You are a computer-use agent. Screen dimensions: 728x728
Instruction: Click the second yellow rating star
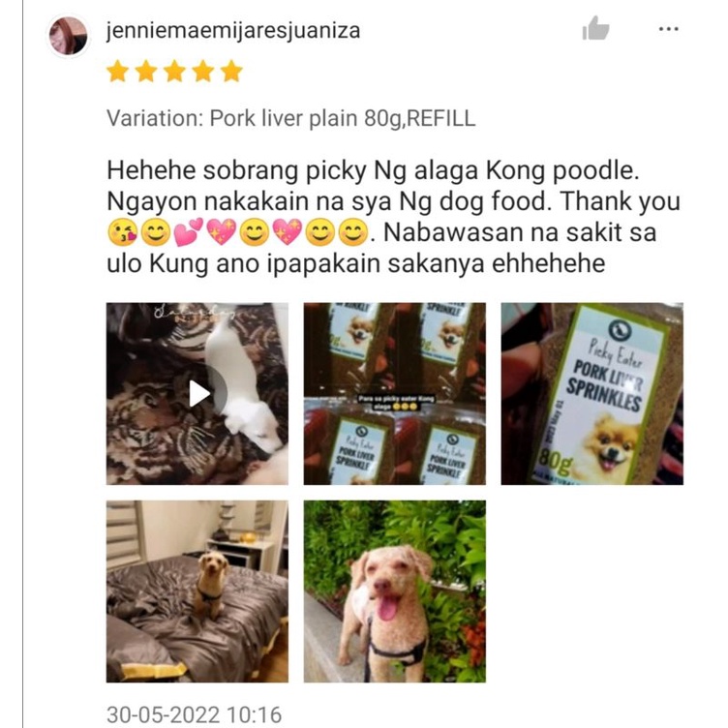pyautogui.click(x=146, y=71)
